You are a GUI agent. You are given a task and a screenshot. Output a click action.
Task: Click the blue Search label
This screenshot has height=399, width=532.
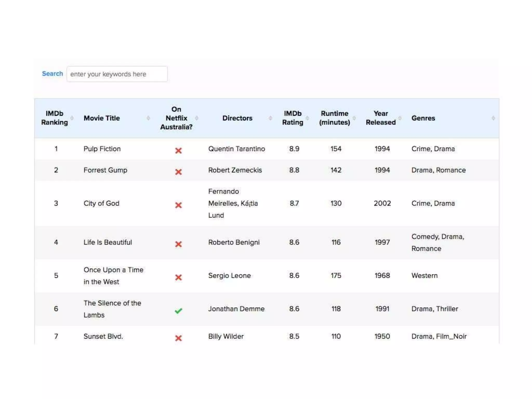pos(52,74)
